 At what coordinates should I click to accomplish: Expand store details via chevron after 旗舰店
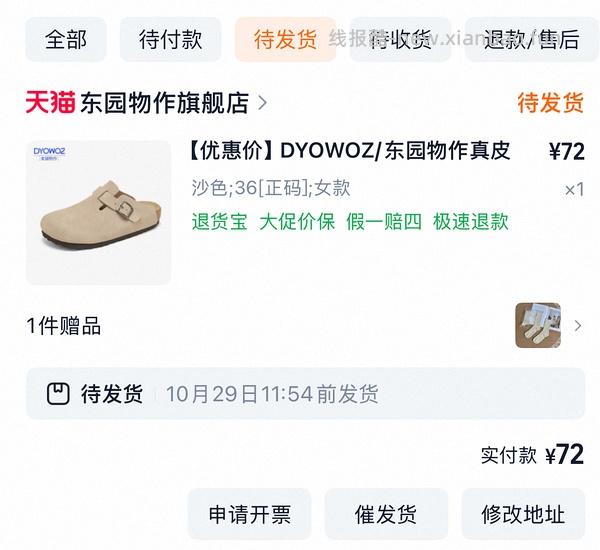262,103
